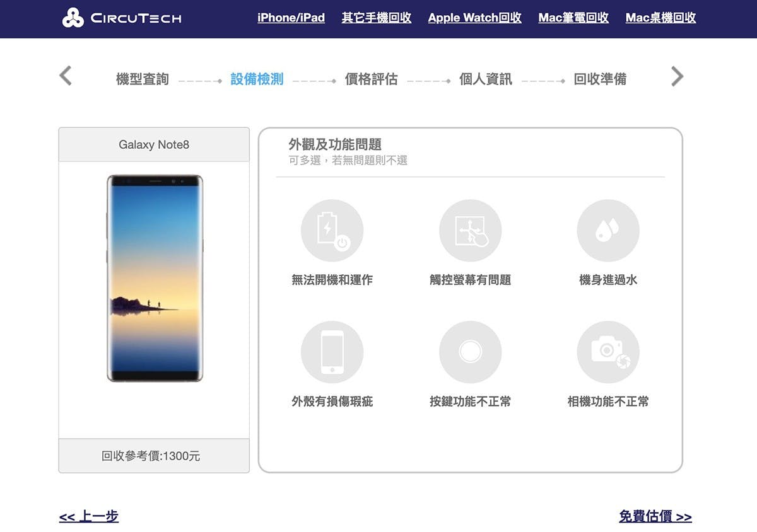This screenshot has height=532, width=757.
Task: Open the Mac筆電回收 menu link
Action: (573, 18)
